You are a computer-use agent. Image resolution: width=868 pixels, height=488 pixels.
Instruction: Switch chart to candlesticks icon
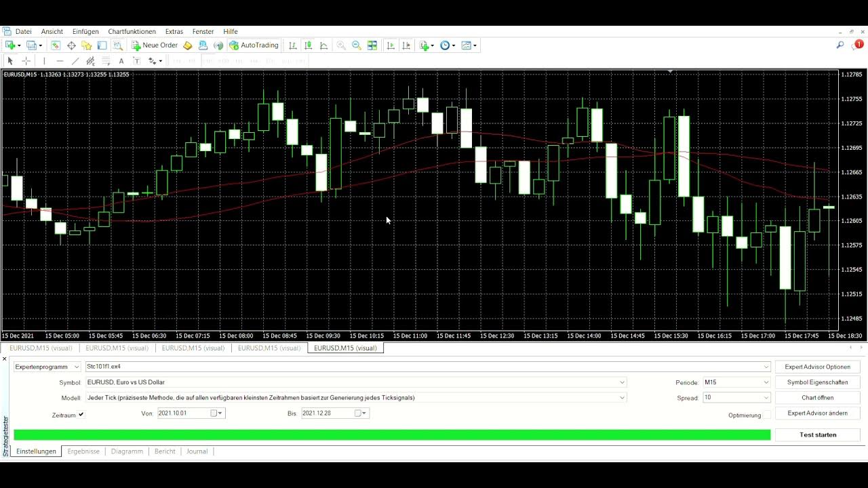(x=309, y=45)
